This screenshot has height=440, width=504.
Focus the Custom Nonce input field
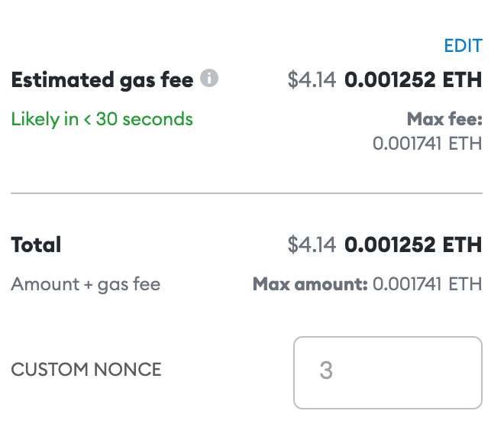click(x=388, y=373)
